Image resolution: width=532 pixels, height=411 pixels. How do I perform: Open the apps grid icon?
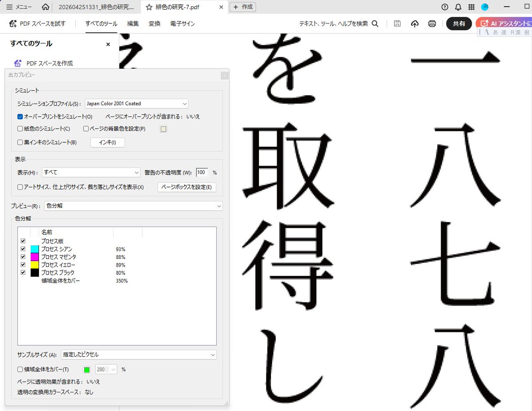tap(471, 7)
